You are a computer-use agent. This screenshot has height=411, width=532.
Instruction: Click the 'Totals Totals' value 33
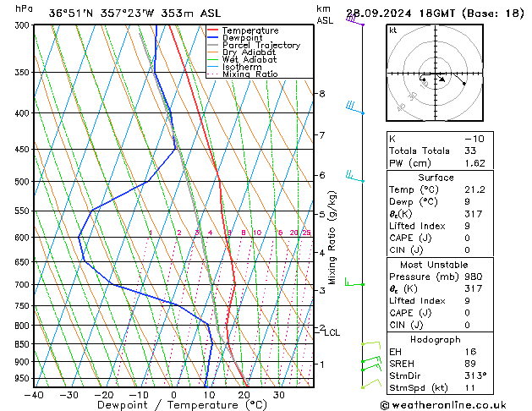tap(470, 151)
